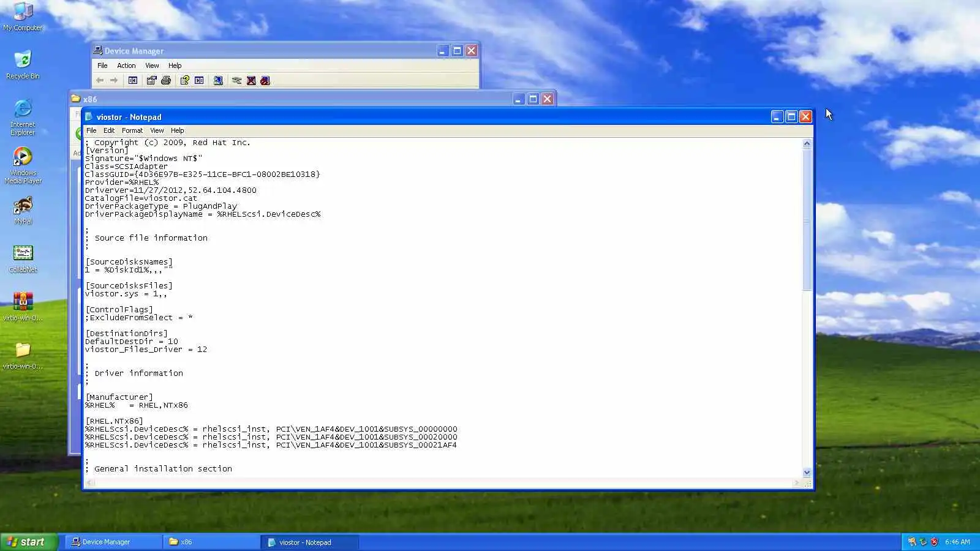Click the Notepad horizontal scroll right arrow

pos(797,483)
